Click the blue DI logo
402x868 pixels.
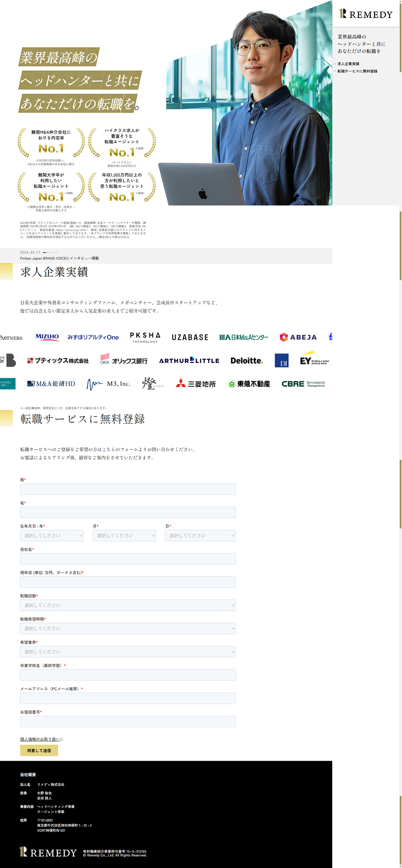(282, 361)
